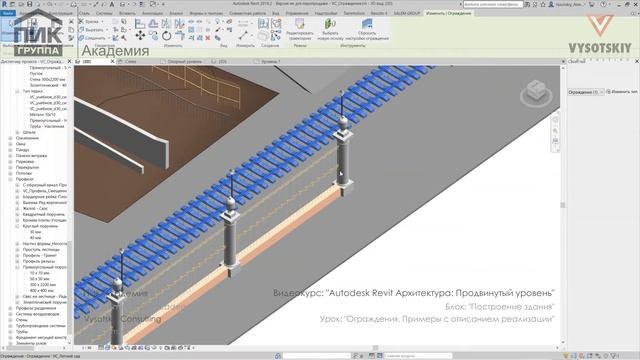The height and width of the screenshot is (360, 640).
Task: Select the Rotate tool in Modify panel
Action: [167, 36]
